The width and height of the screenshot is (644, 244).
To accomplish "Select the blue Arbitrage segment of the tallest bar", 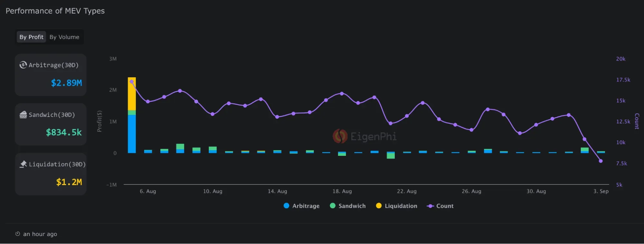I will (132, 134).
